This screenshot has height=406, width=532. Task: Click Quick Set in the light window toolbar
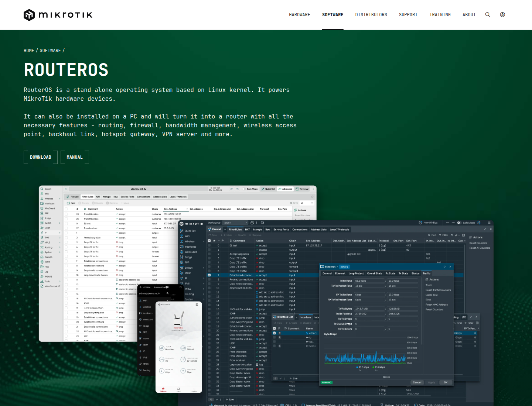click(268, 189)
